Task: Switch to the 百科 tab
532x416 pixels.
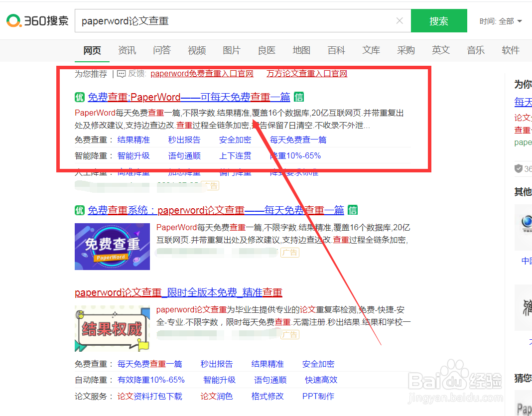Action: [x=336, y=50]
